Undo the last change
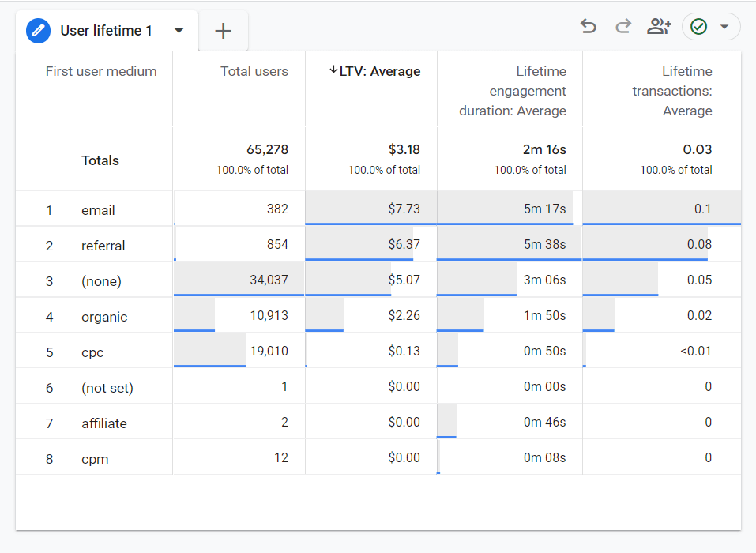 coord(588,26)
